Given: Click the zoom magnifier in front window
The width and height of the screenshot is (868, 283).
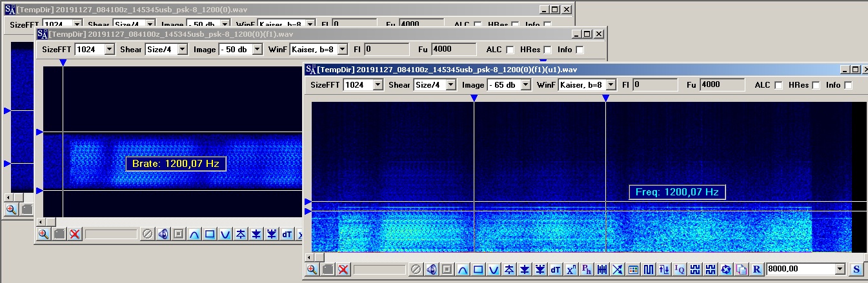Looking at the screenshot, I should coord(312,269).
